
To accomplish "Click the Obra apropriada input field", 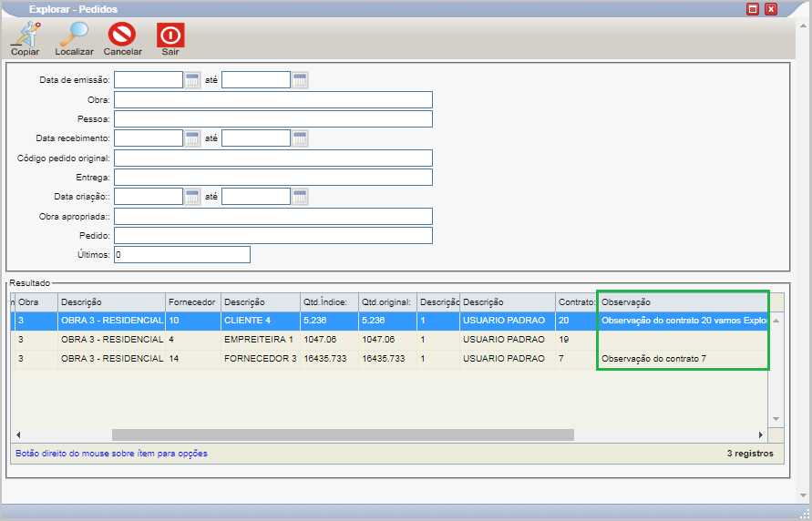I will click(x=272, y=216).
